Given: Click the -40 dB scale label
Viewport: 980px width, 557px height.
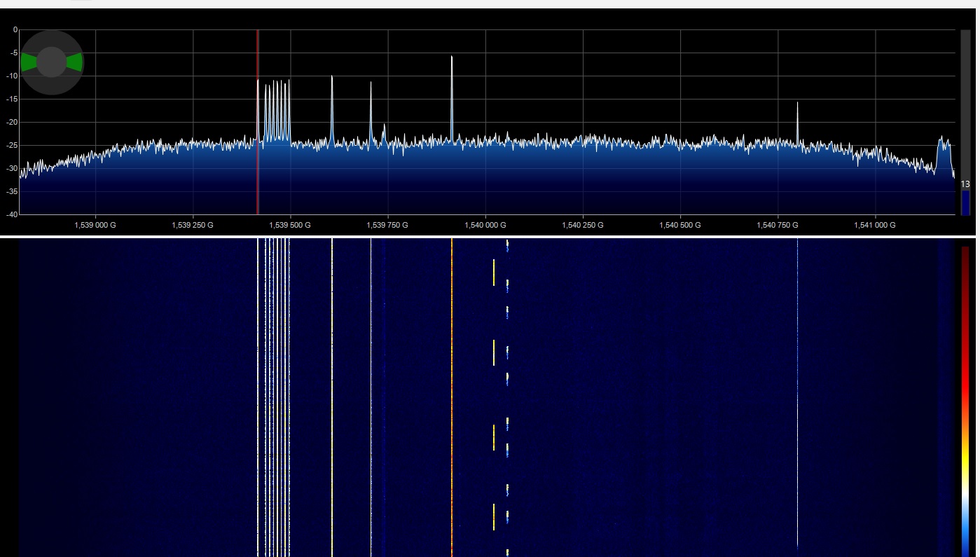Looking at the screenshot, I should click(x=12, y=214).
